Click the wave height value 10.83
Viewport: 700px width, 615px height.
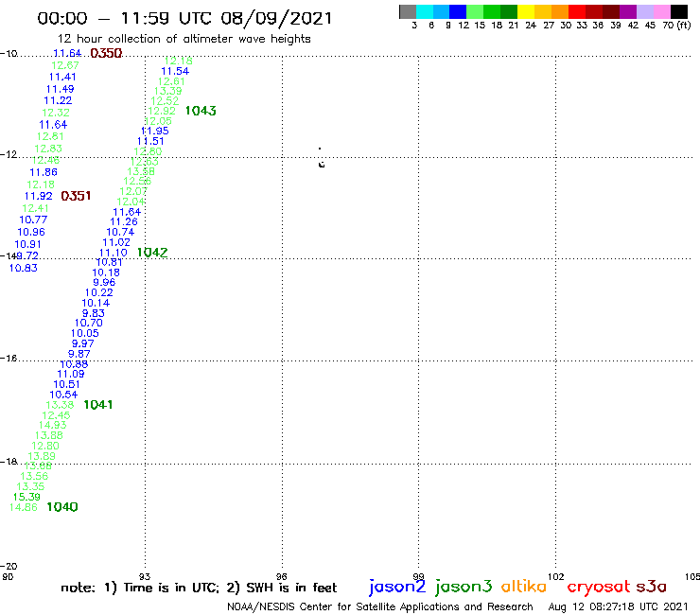tap(24, 268)
